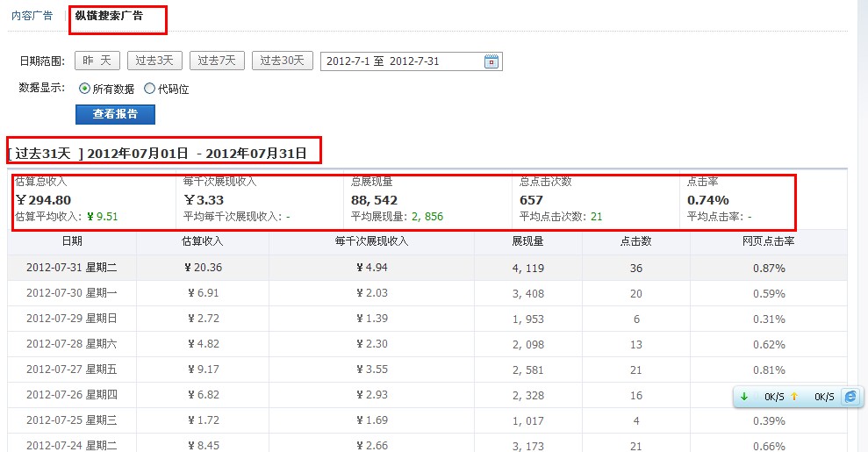Click the ¥2.03 per-thousand revenue cell
This screenshot has height=452, width=868.
(372, 293)
